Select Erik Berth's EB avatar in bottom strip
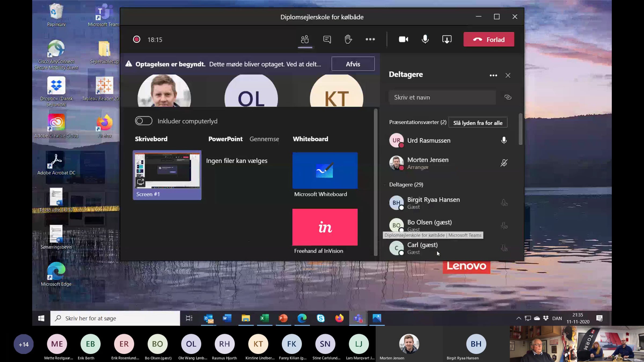The width and height of the screenshot is (644, 362). tap(90, 344)
